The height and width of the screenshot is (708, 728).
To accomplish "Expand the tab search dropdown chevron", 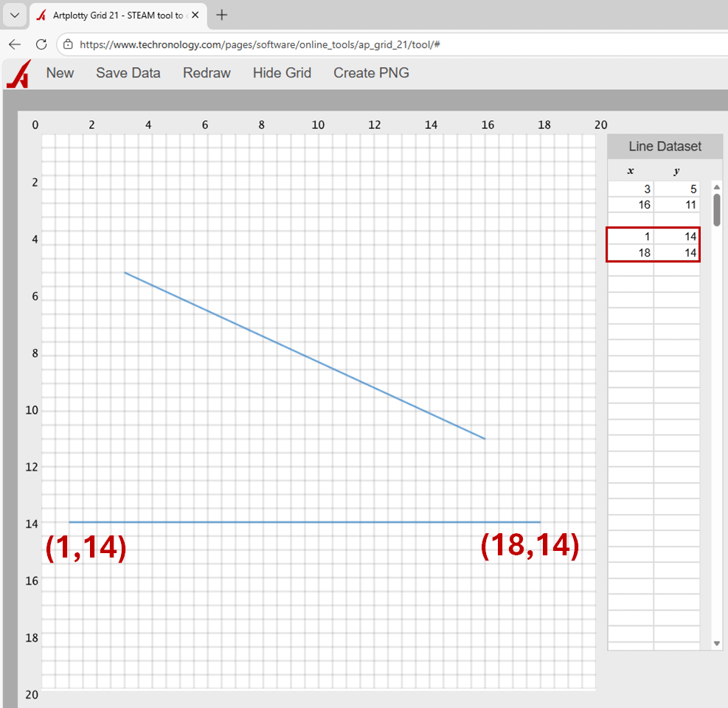I will 14,15.
